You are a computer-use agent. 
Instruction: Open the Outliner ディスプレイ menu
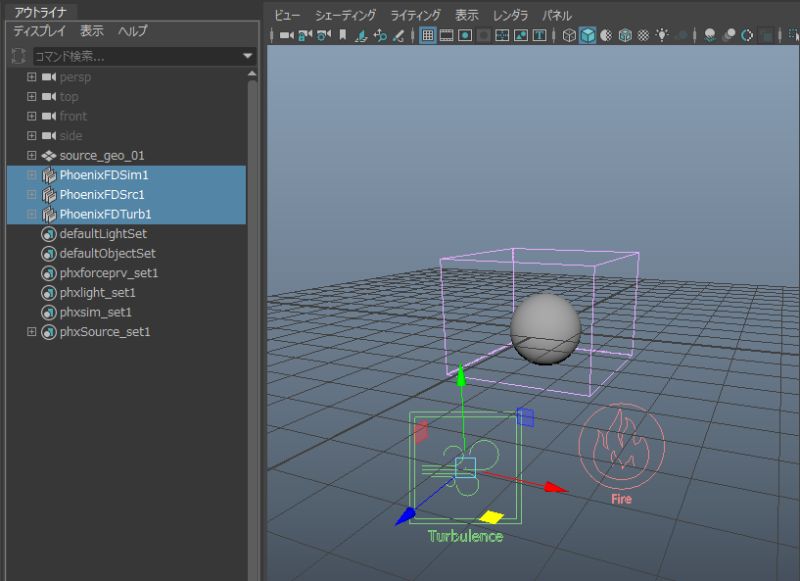(x=39, y=31)
